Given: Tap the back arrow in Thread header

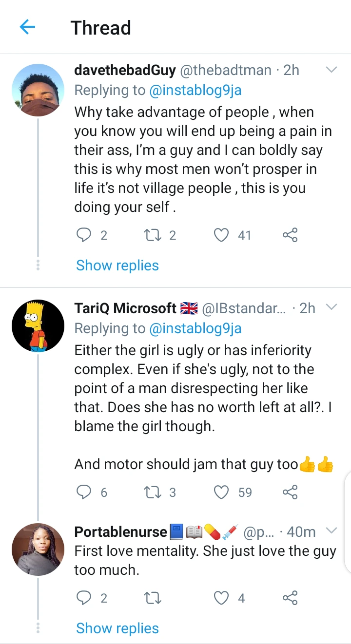Looking at the screenshot, I should coord(28,28).
